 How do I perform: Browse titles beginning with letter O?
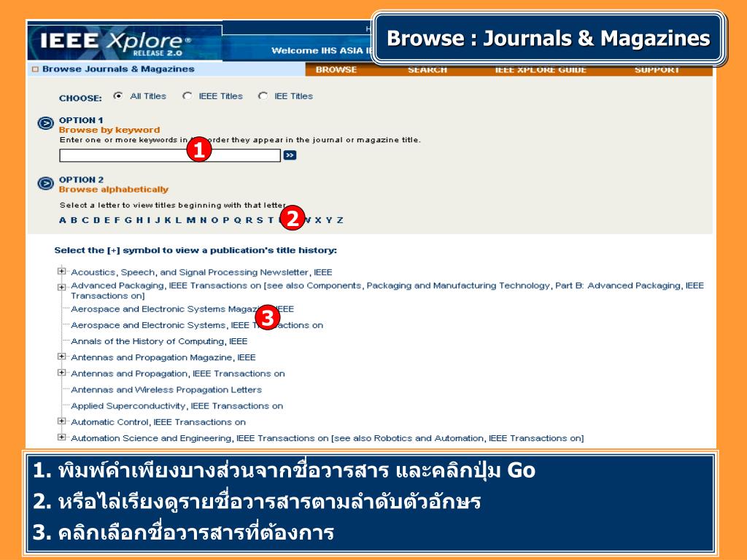click(x=215, y=220)
